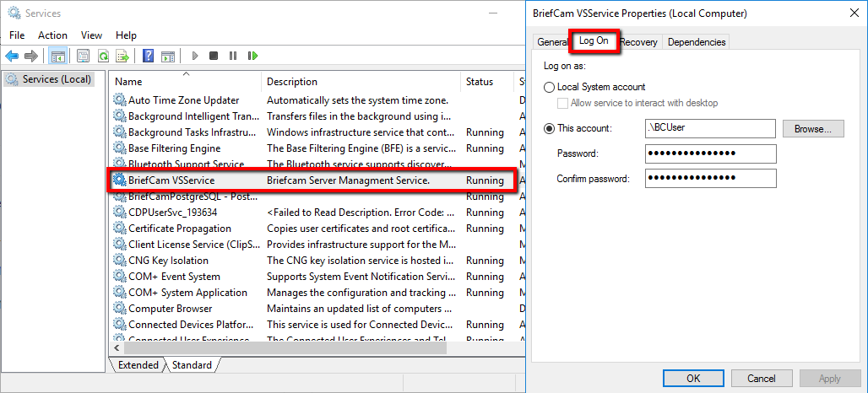Click the horizontal scrollbar thumb in services list

click(x=285, y=347)
